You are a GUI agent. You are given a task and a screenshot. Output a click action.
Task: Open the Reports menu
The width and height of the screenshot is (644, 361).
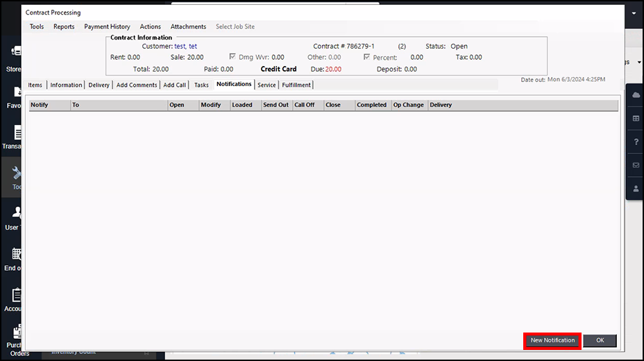[64, 26]
